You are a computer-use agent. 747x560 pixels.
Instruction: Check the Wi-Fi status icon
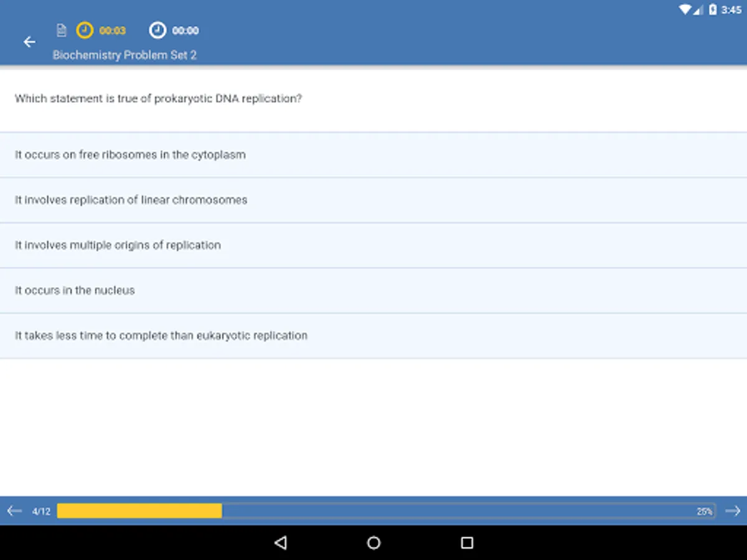pyautogui.click(x=685, y=9)
